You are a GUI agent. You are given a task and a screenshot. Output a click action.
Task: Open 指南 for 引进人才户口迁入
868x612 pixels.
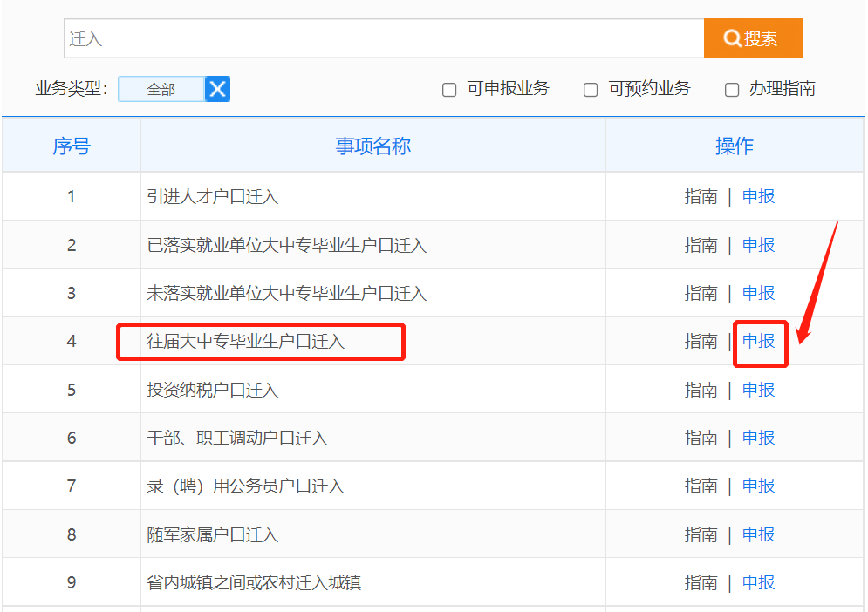click(x=701, y=197)
